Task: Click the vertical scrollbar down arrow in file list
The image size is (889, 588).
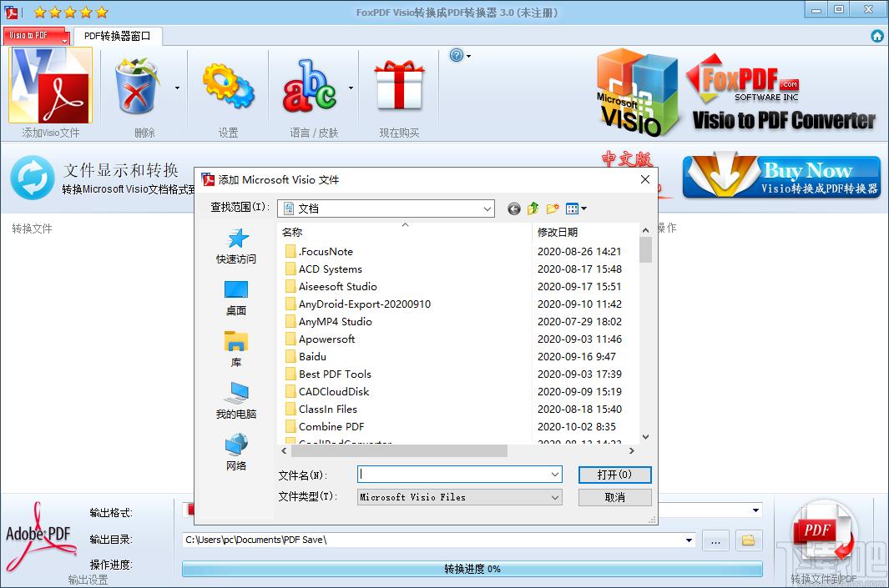Action: coord(645,437)
